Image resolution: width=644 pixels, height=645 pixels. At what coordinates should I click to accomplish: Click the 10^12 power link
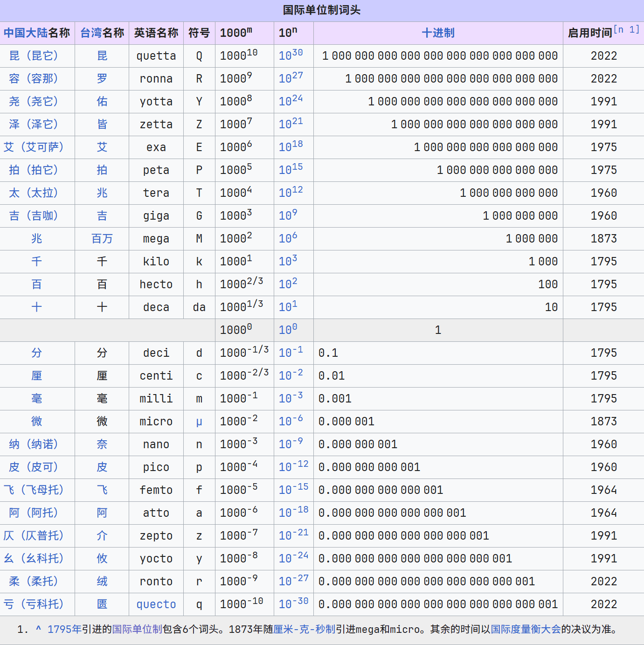(x=291, y=192)
